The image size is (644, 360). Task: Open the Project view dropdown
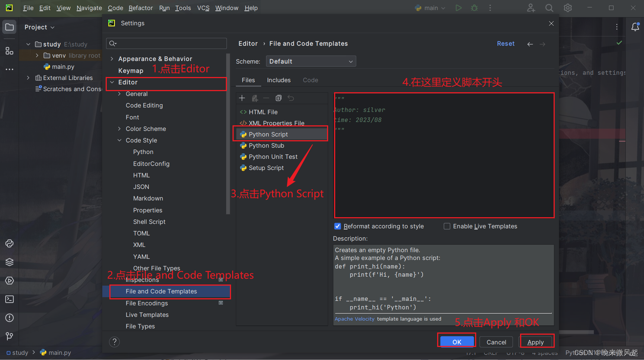coord(39,27)
